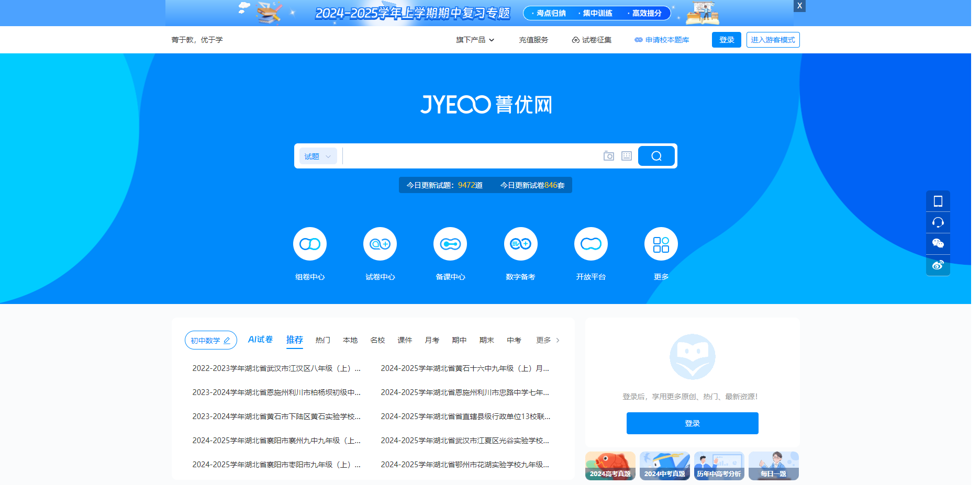The height and width of the screenshot is (485, 980).
Task: Switch to the 名校 tab
Action: click(377, 340)
